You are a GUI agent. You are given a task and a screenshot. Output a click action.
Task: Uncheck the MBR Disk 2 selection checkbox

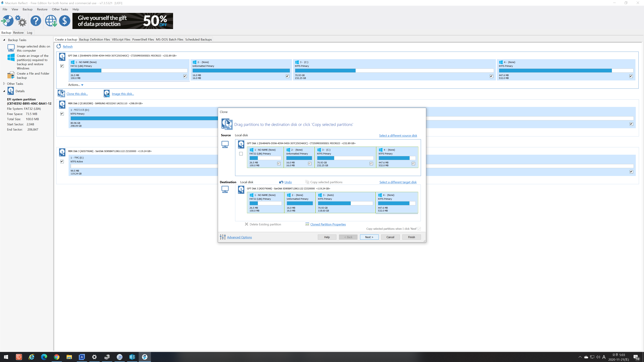(x=62, y=114)
